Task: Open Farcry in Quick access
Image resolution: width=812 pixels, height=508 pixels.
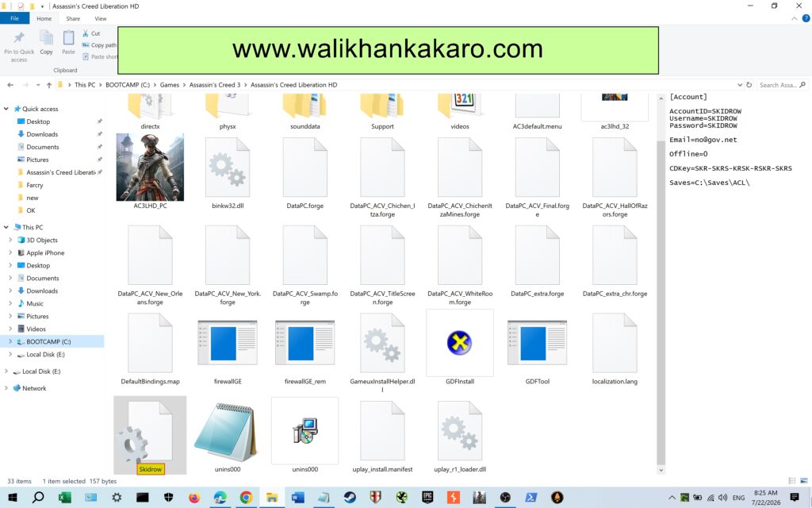Action: (35, 185)
